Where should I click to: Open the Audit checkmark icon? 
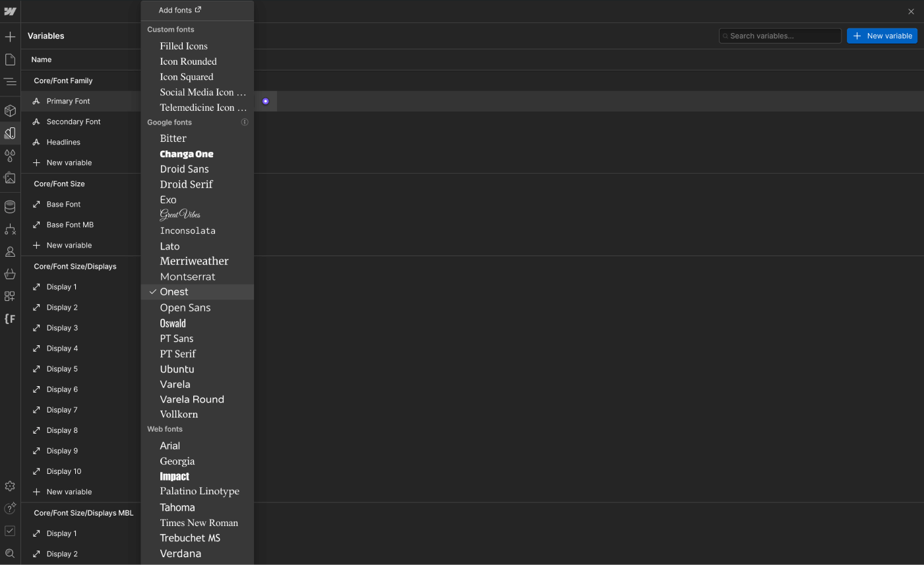click(x=10, y=531)
